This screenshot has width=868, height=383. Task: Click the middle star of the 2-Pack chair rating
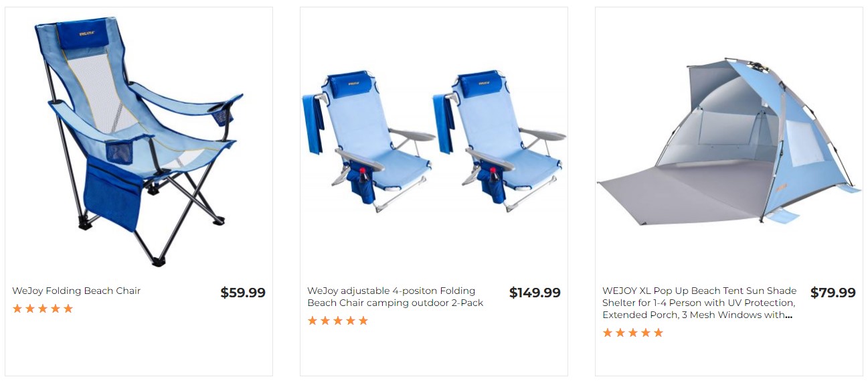(x=338, y=321)
